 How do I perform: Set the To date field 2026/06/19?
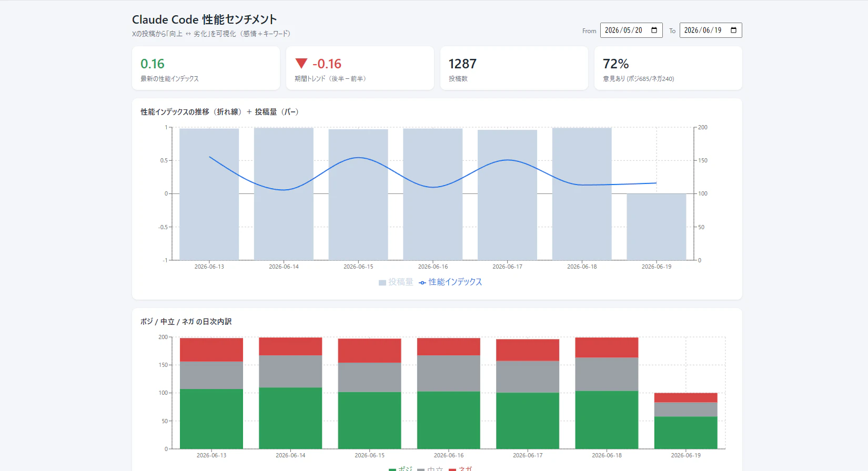(711, 30)
